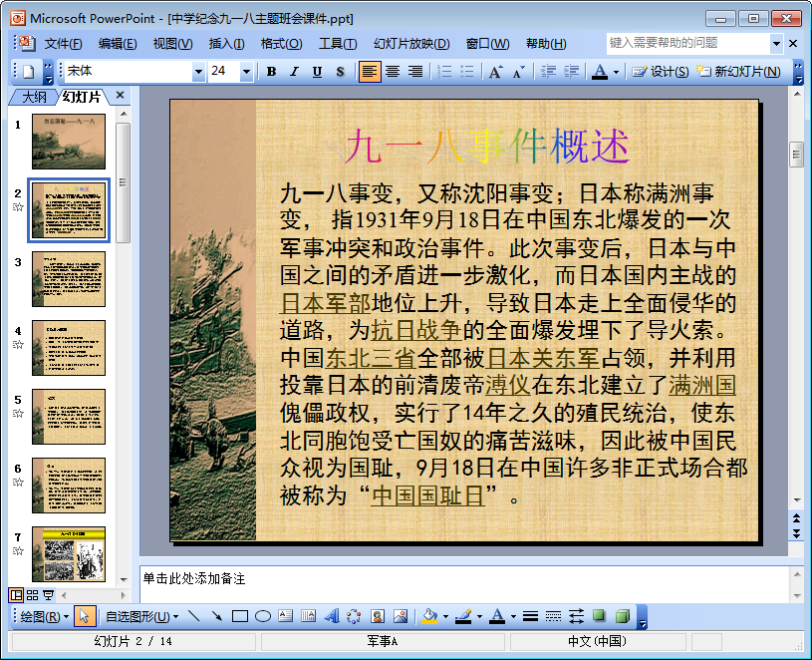Increase font size
Screen dimensions: 812x660
click(495, 72)
